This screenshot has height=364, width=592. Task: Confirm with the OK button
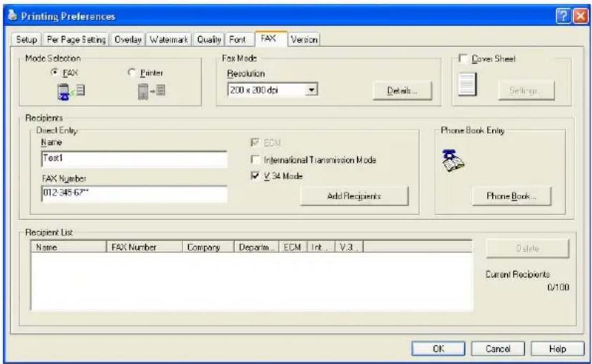[438, 349]
